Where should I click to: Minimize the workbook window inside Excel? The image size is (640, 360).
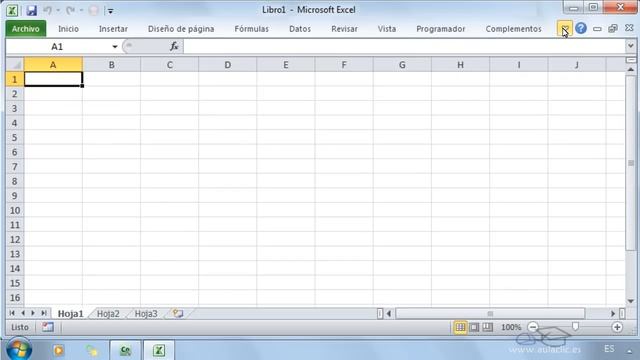click(x=597, y=29)
